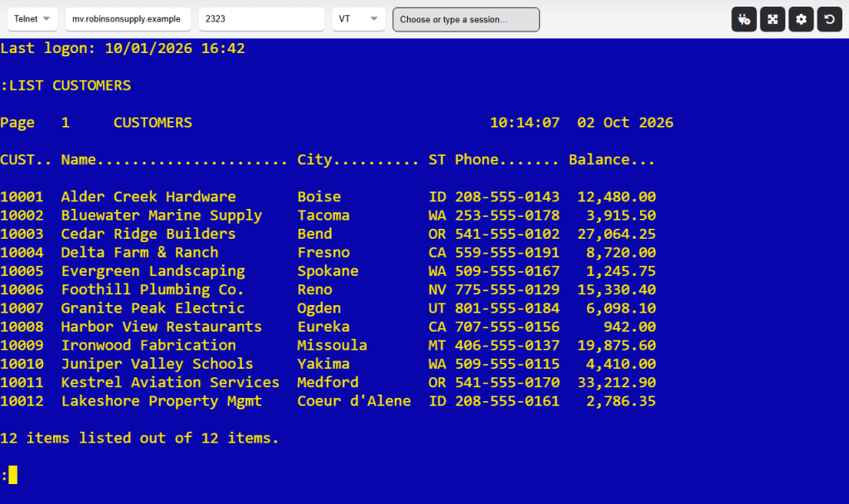Click the 'CUST..' column heading
This screenshot has height=504, width=849.
[26, 160]
